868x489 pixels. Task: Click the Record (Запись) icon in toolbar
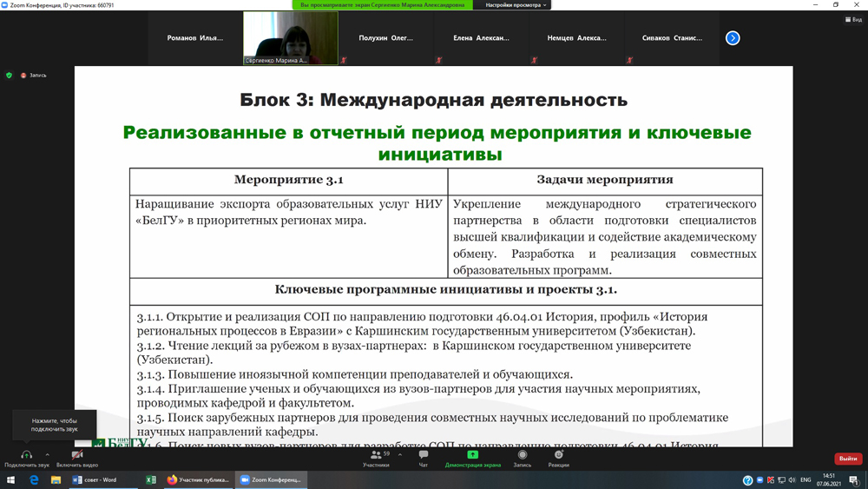tap(522, 456)
